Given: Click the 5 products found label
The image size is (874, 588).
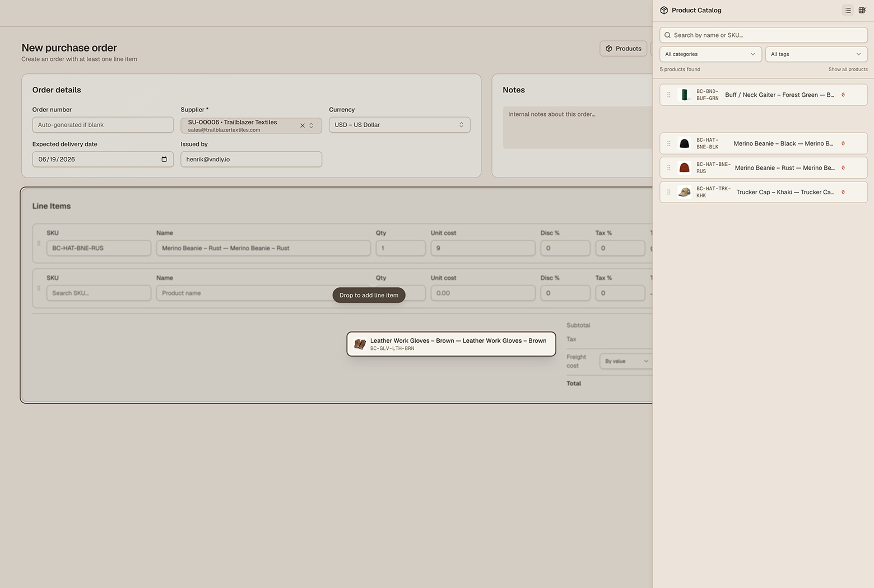Looking at the screenshot, I should coord(680,69).
